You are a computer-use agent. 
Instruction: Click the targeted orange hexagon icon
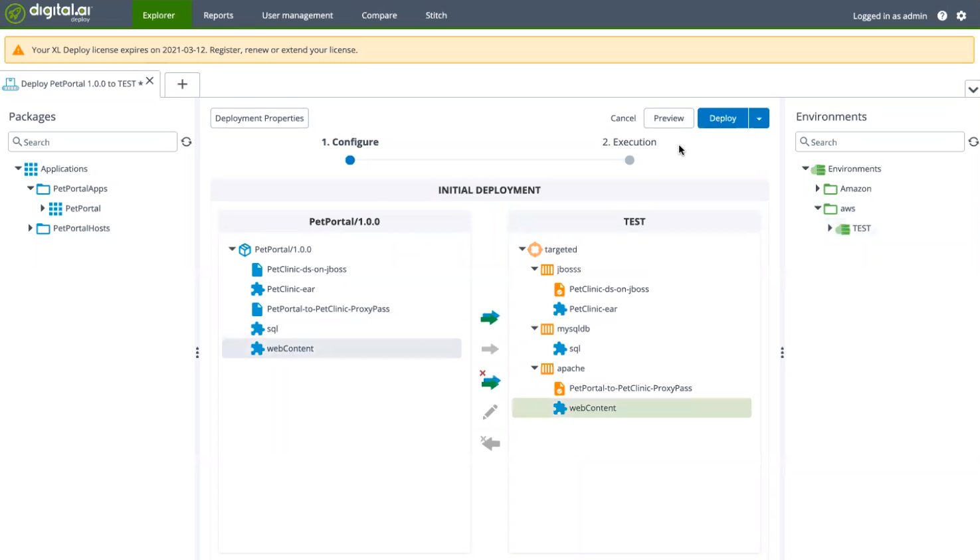[535, 249]
